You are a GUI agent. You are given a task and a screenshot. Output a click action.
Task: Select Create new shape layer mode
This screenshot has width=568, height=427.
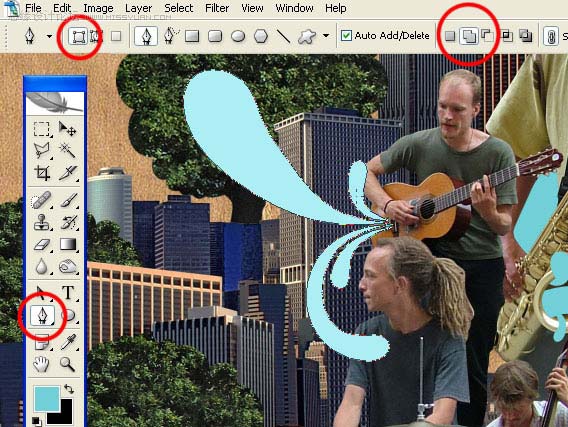point(450,36)
